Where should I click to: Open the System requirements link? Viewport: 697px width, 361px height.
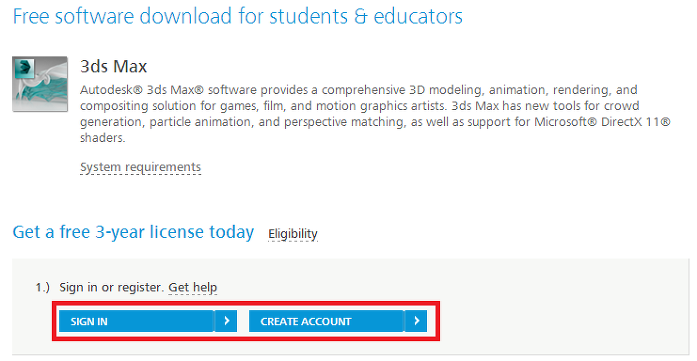click(x=140, y=167)
